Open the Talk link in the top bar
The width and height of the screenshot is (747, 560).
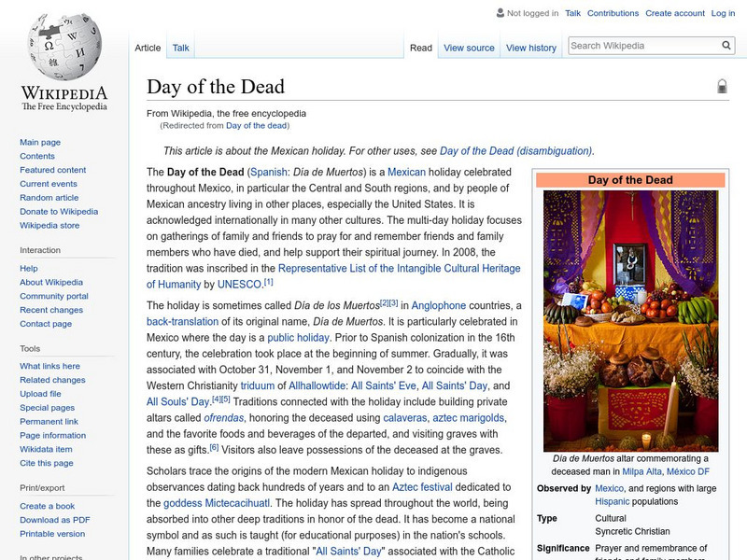[x=572, y=13]
